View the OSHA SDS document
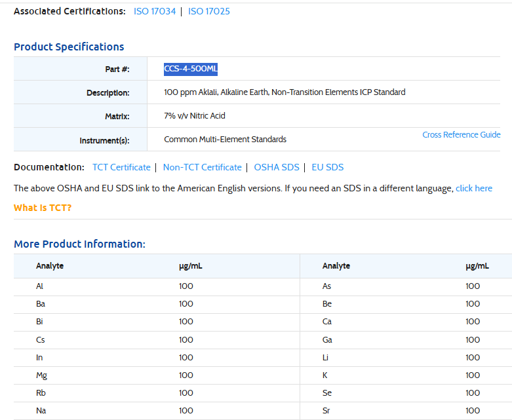The height and width of the screenshot is (420, 512). tap(276, 167)
